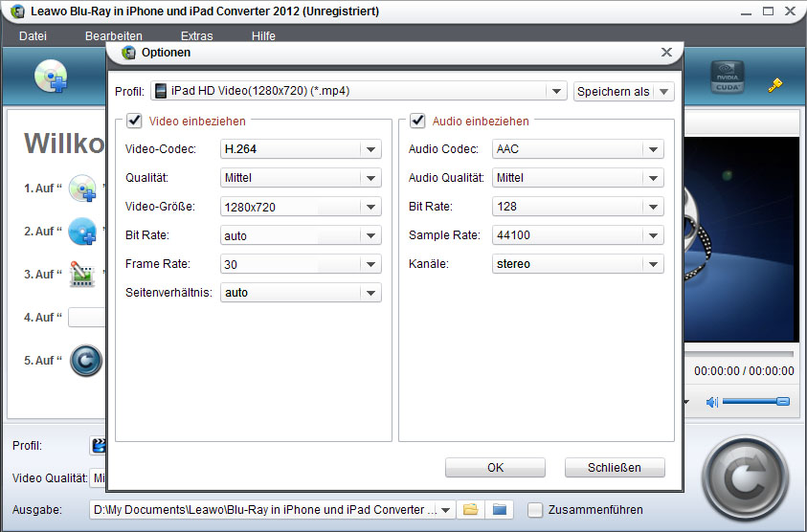807x532 pixels.
Task: Open the Audio Qualität Mittel dropdown
Action: click(578, 178)
